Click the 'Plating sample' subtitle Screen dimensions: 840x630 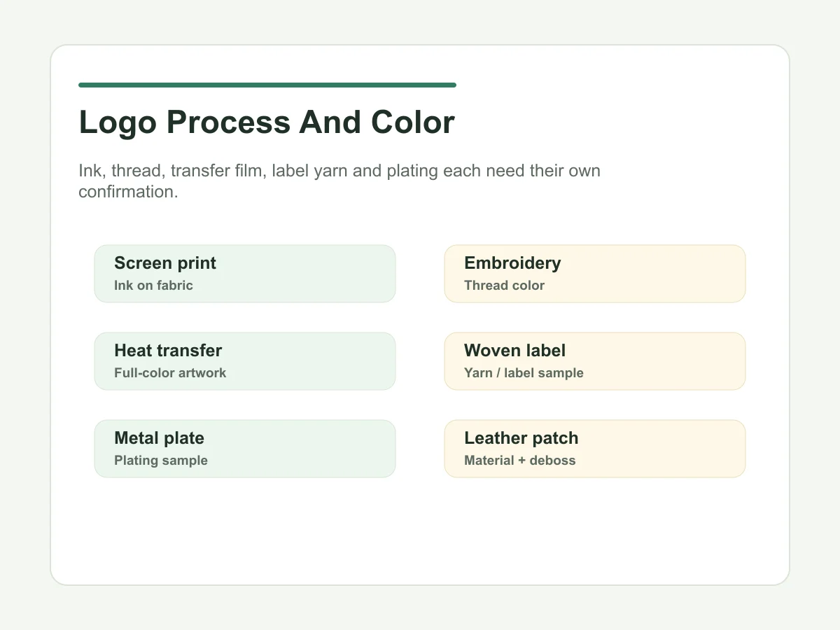tap(161, 461)
